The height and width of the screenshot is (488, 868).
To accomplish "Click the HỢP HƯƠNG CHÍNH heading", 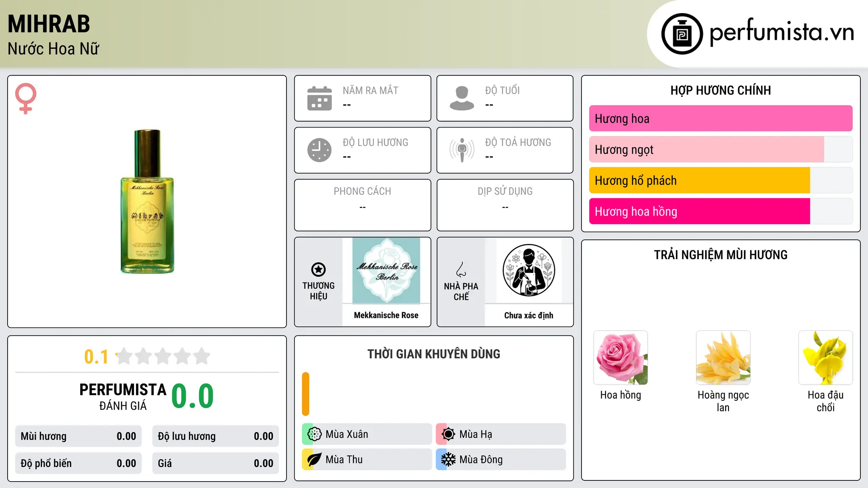I will (x=721, y=90).
